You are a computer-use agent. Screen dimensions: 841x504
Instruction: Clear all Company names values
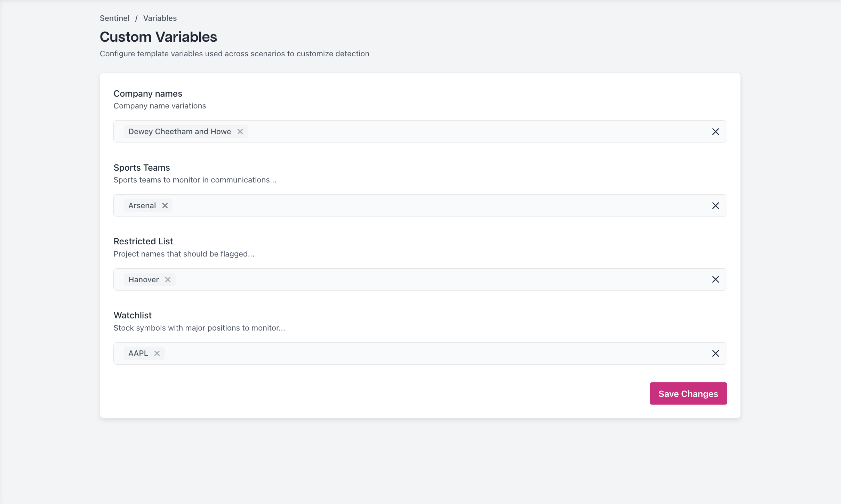coord(715,131)
